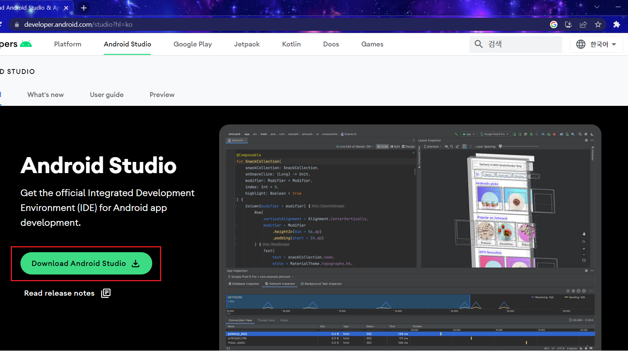
Task: Go to Google Play section
Action: pos(193,44)
